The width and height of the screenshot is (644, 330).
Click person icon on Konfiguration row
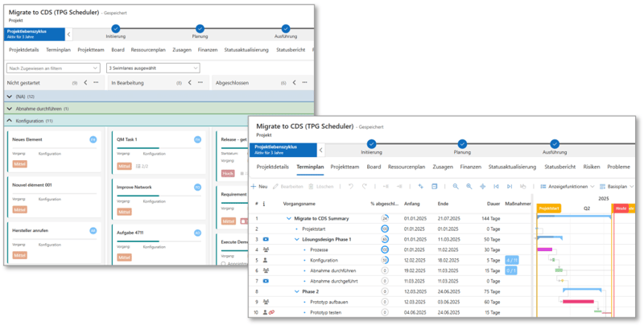click(266, 260)
